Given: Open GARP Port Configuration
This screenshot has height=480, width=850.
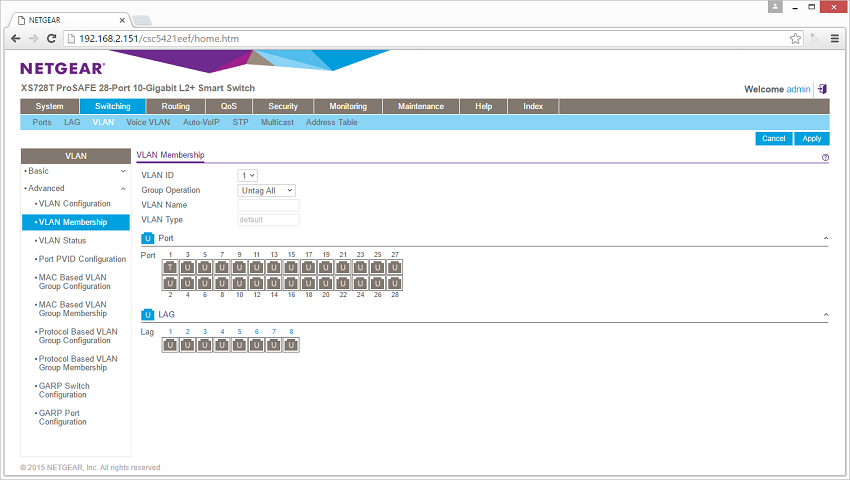Looking at the screenshot, I should (x=62, y=418).
